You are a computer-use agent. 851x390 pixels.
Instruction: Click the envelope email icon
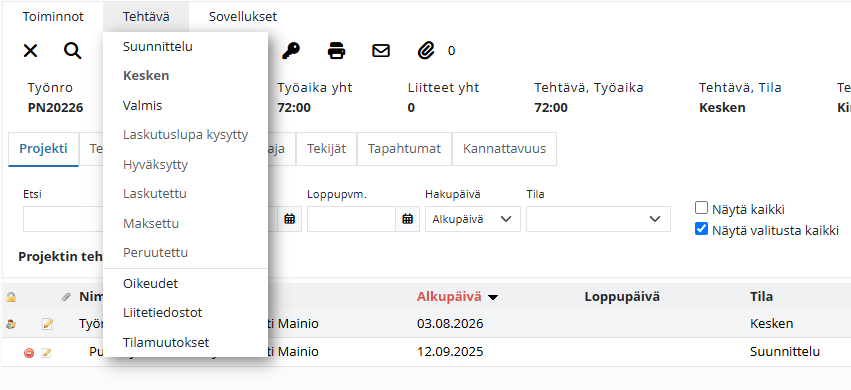[381, 51]
